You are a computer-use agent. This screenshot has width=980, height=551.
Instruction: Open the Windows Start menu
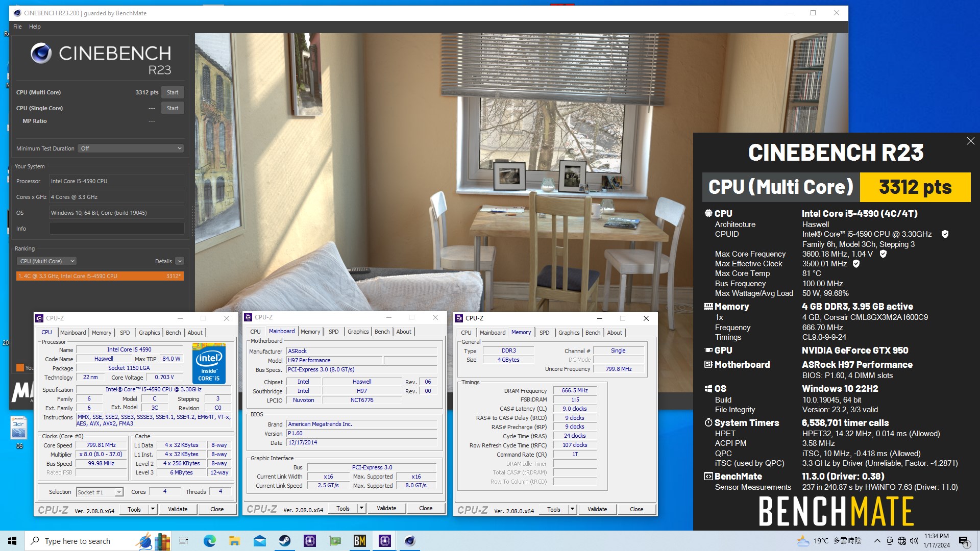12,541
